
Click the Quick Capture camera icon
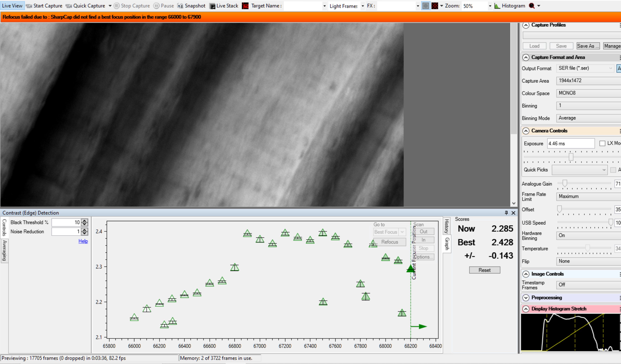[x=69, y=6]
